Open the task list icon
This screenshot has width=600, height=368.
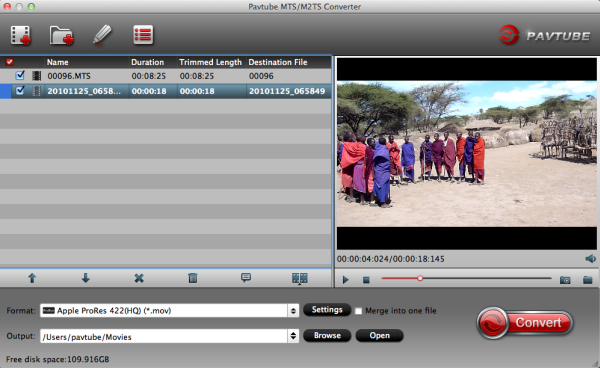point(143,35)
